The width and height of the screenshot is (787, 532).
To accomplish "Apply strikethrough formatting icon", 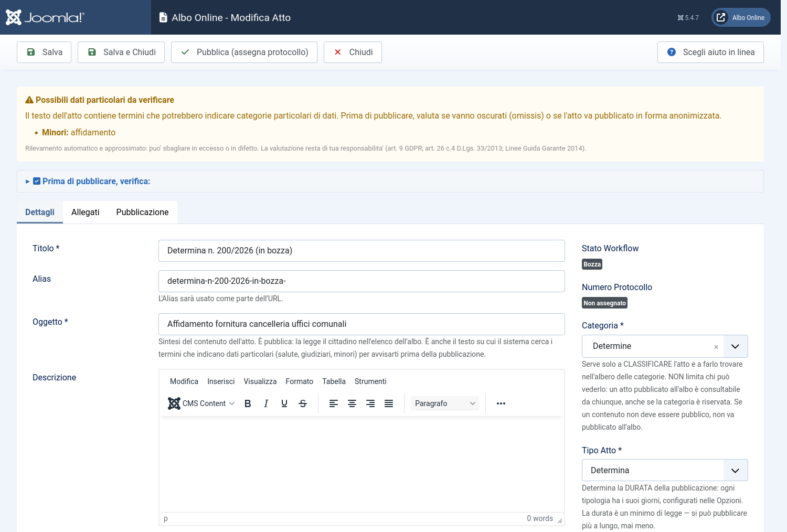I will (303, 403).
